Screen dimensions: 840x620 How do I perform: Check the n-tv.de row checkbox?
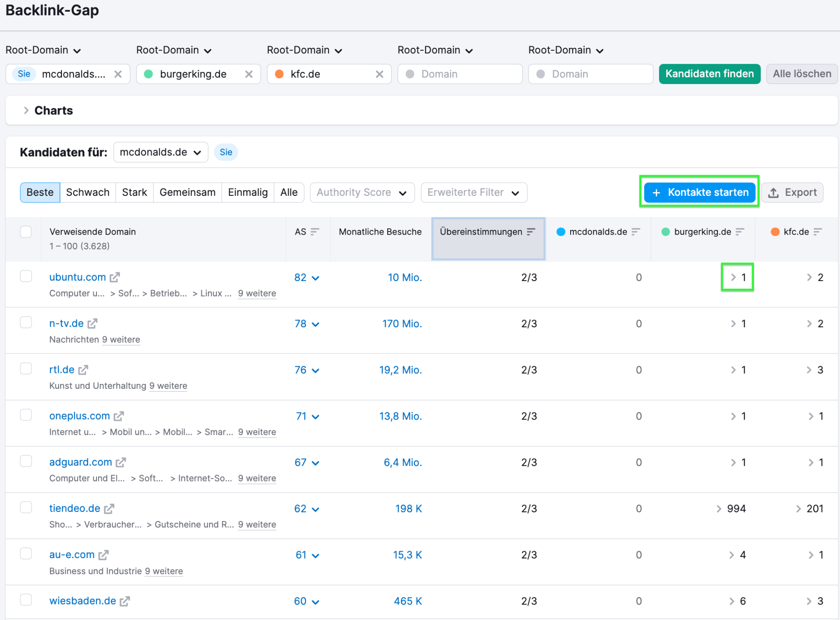point(26,322)
